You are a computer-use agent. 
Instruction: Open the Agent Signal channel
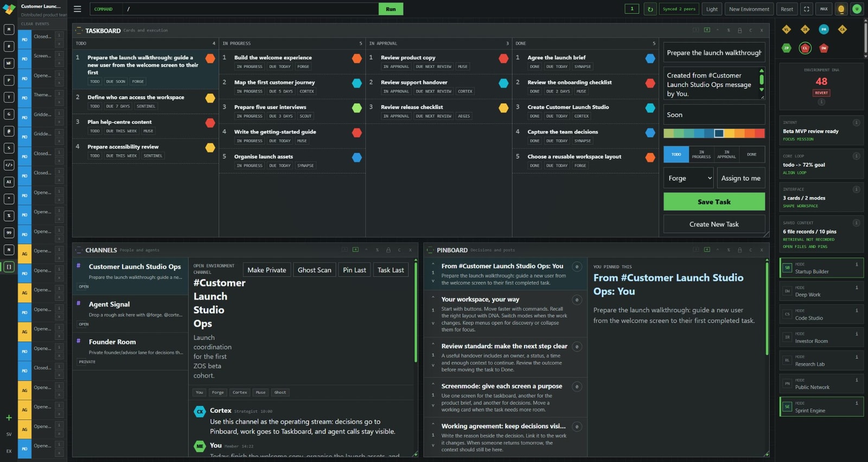(x=130, y=313)
